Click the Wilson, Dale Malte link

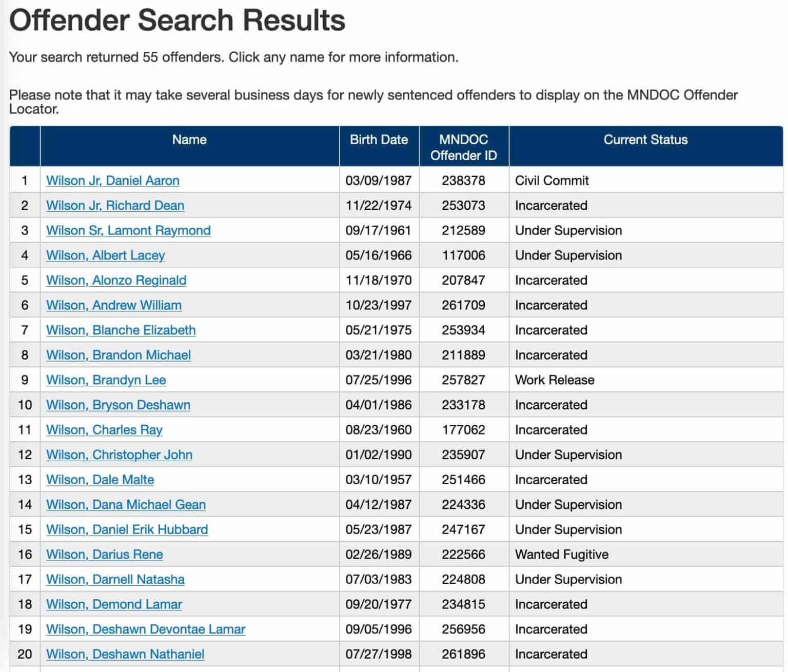tap(100, 479)
